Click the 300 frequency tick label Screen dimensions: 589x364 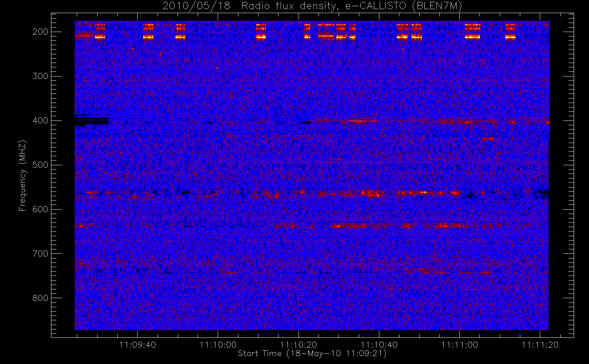pyautogui.click(x=40, y=76)
